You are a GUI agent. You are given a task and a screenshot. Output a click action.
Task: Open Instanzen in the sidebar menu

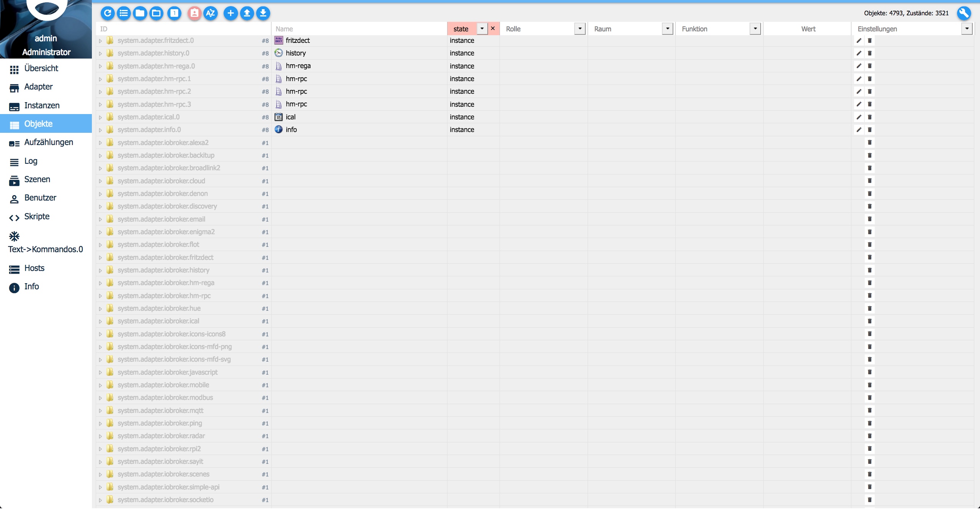click(x=42, y=106)
